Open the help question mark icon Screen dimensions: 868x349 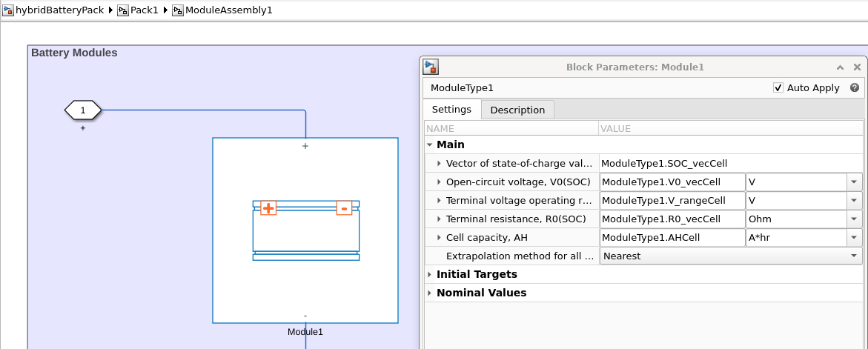point(855,87)
